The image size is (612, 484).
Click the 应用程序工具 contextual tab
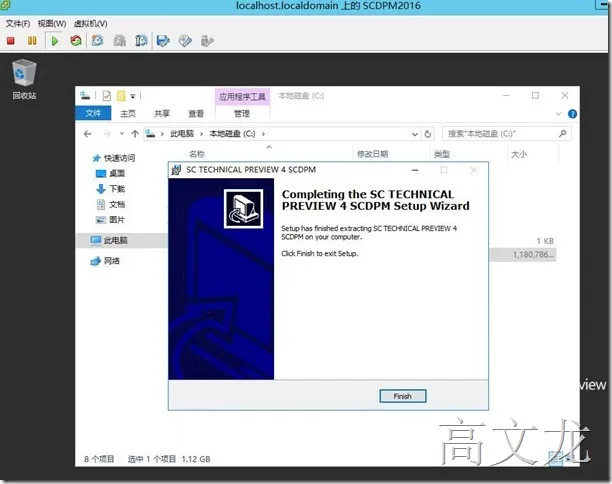click(242, 96)
